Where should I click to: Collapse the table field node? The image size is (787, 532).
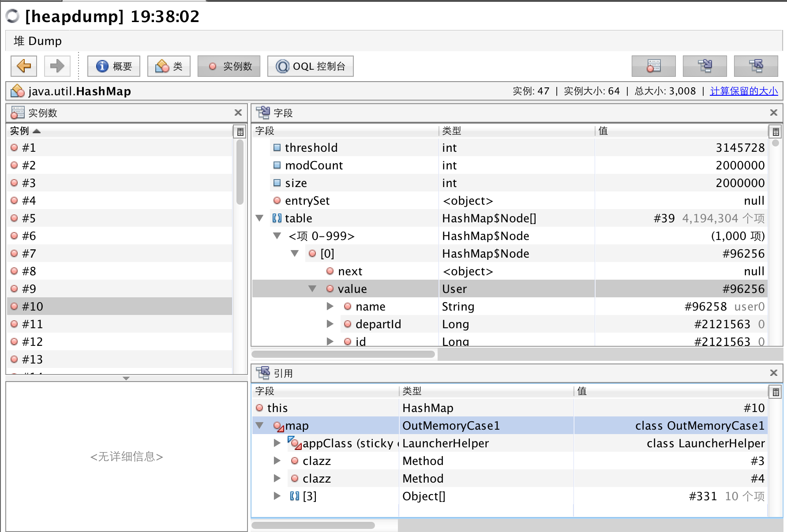(x=260, y=218)
